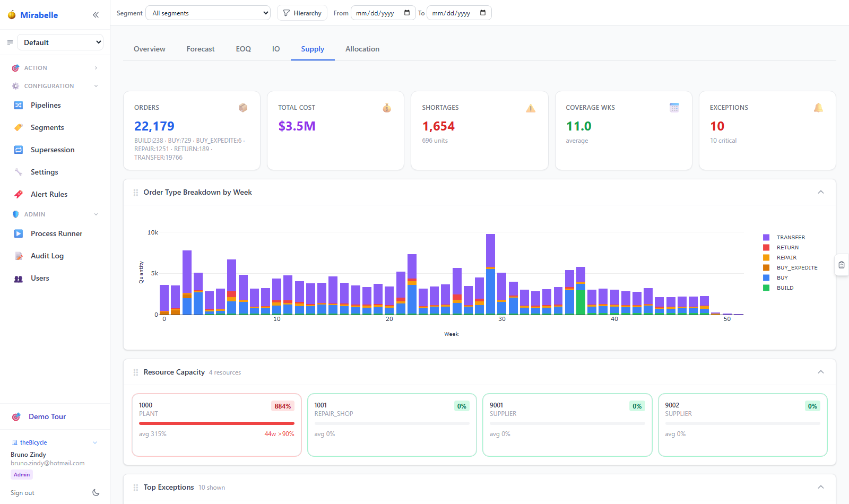The width and height of the screenshot is (849, 504).
Task: Click the clipboard icon on right edge
Action: 842,265
